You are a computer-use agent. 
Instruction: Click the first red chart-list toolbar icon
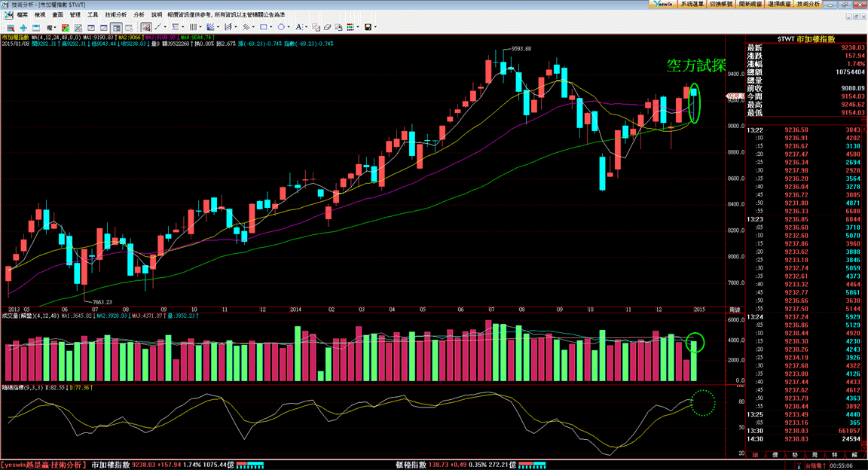[x=11, y=27]
